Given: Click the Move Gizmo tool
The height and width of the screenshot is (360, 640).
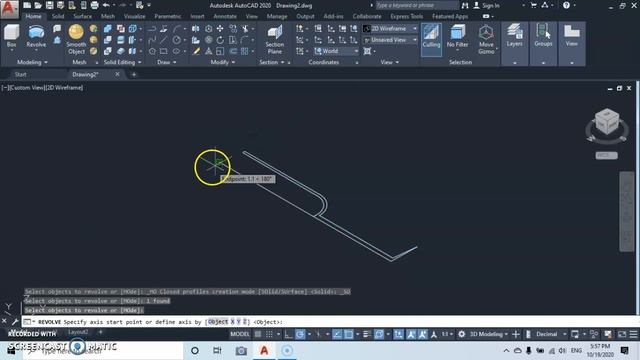Looking at the screenshot, I should click(x=486, y=39).
